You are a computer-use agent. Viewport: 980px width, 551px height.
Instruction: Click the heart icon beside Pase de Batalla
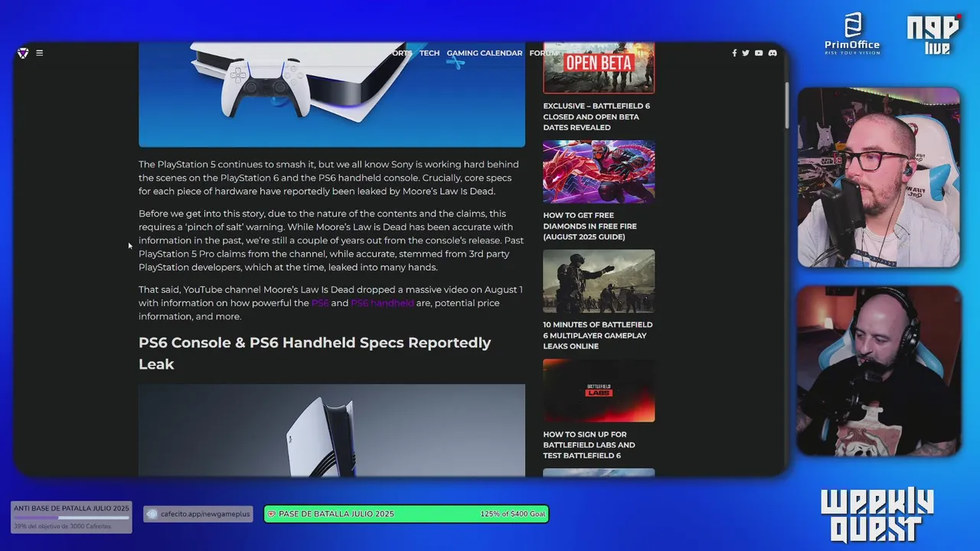pyautogui.click(x=271, y=514)
